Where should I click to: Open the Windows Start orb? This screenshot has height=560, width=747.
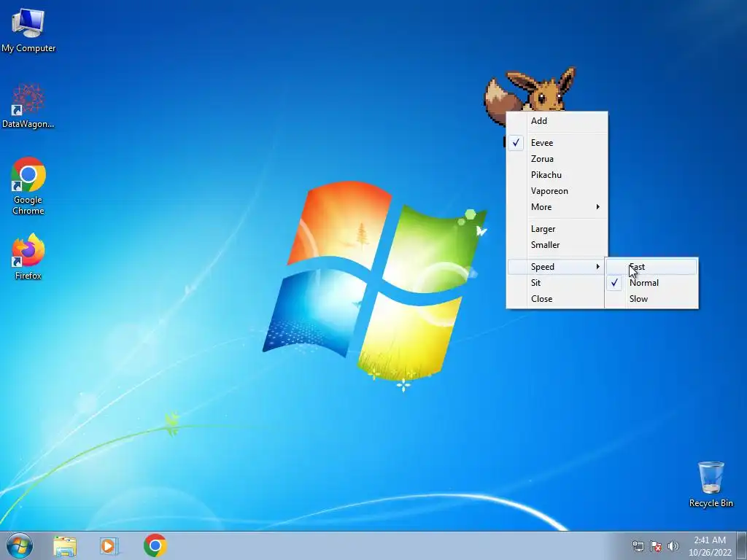click(x=20, y=545)
